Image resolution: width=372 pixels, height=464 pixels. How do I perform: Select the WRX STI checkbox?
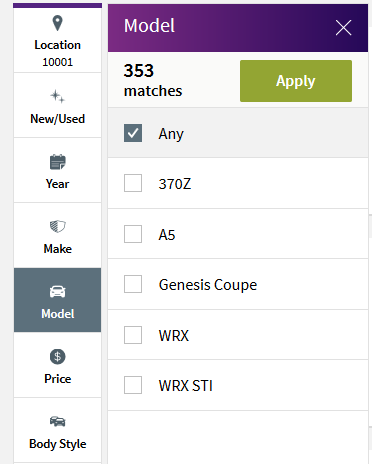[133, 385]
